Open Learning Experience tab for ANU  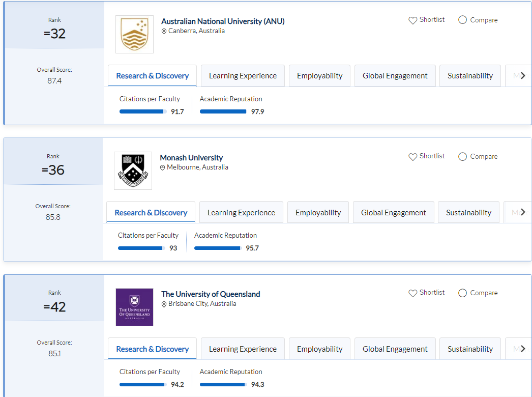point(243,76)
